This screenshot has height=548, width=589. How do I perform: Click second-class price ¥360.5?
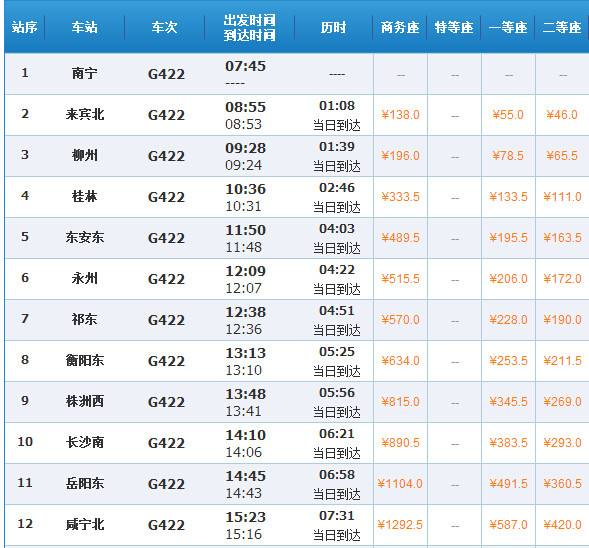[x=562, y=483]
